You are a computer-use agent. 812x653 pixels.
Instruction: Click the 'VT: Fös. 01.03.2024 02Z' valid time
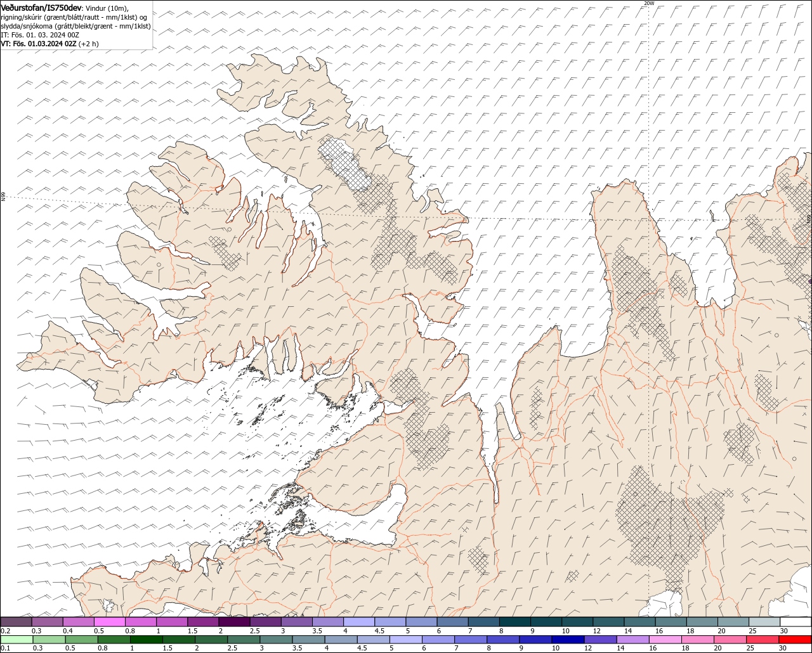coord(39,44)
